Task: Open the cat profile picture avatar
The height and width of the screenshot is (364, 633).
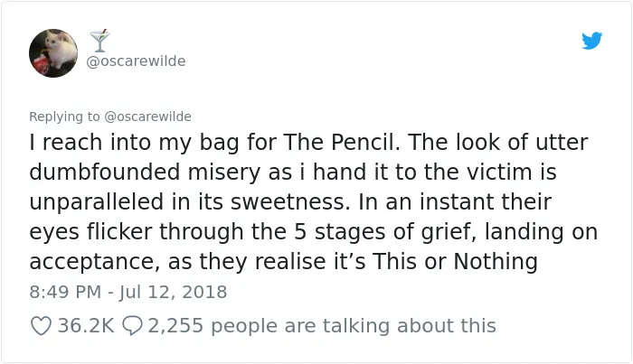Action: pyautogui.click(x=53, y=52)
